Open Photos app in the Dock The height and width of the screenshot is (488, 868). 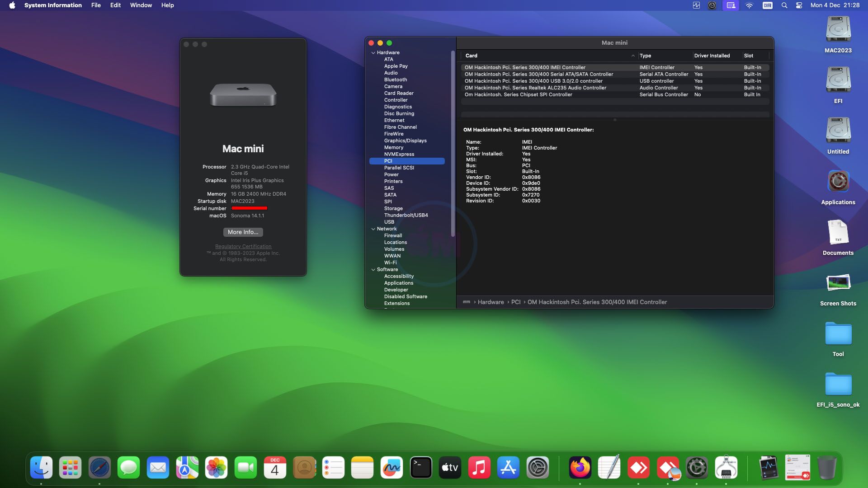pos(216,468)
